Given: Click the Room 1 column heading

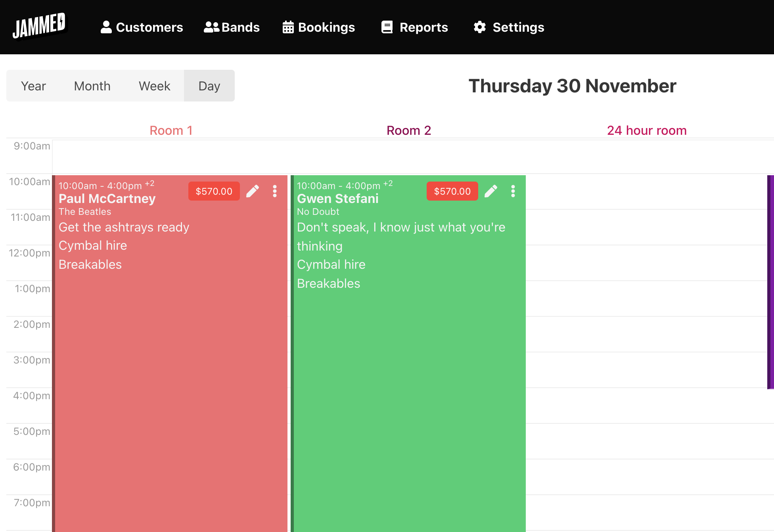Looking at the screenshot, I should click(171, 130).
